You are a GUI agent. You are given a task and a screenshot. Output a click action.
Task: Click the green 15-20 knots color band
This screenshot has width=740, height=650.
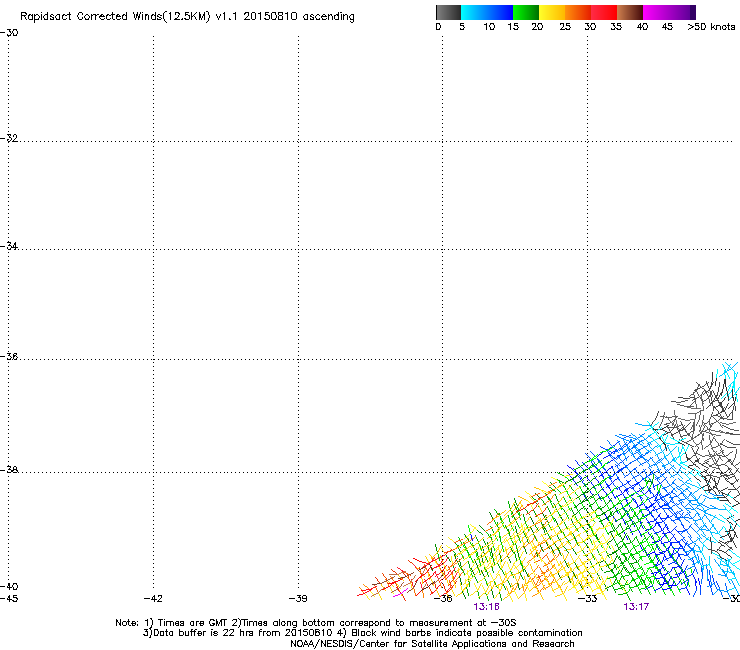526,12
